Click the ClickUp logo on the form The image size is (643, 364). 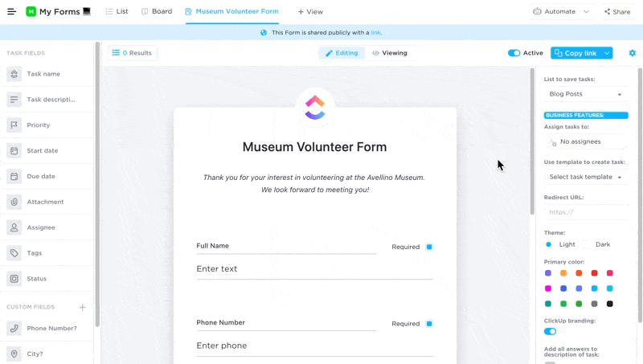(x=315, y=107)
